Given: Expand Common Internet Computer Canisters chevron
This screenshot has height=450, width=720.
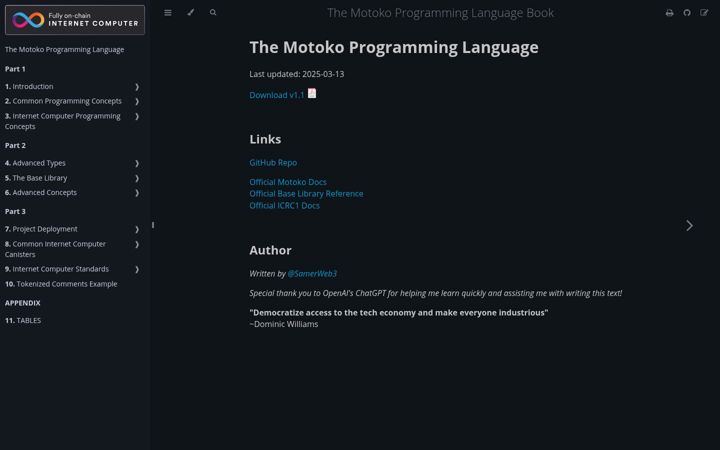Looking at the screenshot, I should point(137,244).
